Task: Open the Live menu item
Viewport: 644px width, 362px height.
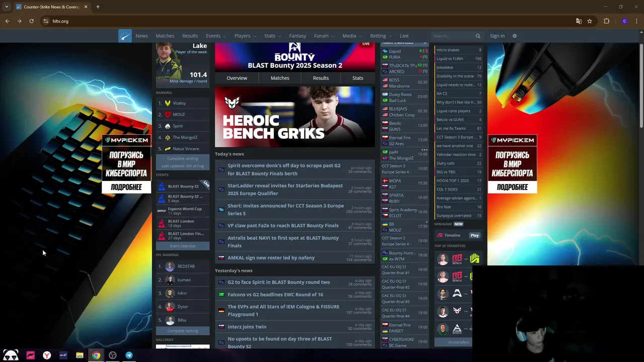Action: point(404,36)
